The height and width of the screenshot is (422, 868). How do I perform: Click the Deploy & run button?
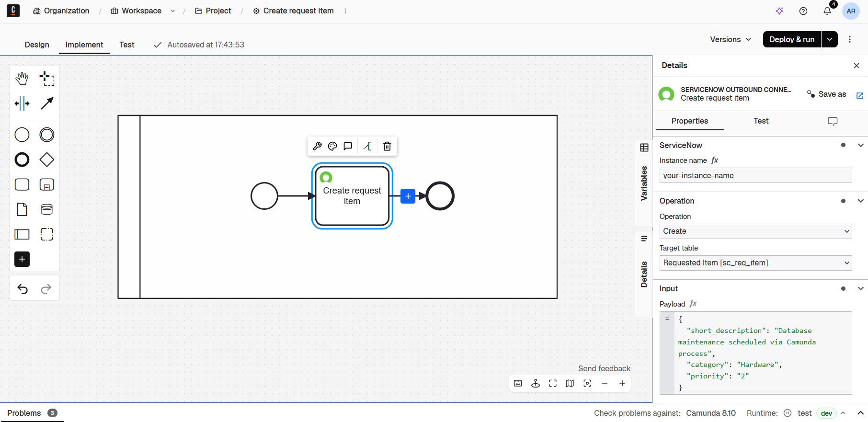pos(792,39)
